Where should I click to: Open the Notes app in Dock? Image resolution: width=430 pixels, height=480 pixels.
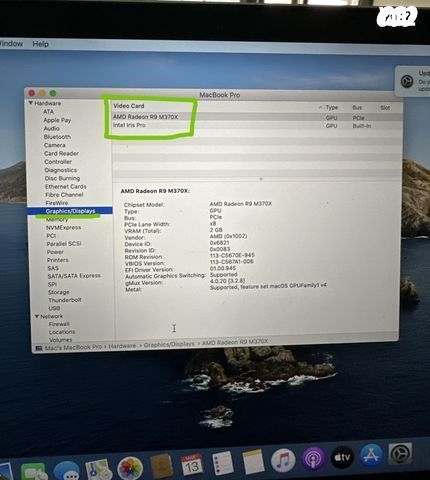point(253,461)
